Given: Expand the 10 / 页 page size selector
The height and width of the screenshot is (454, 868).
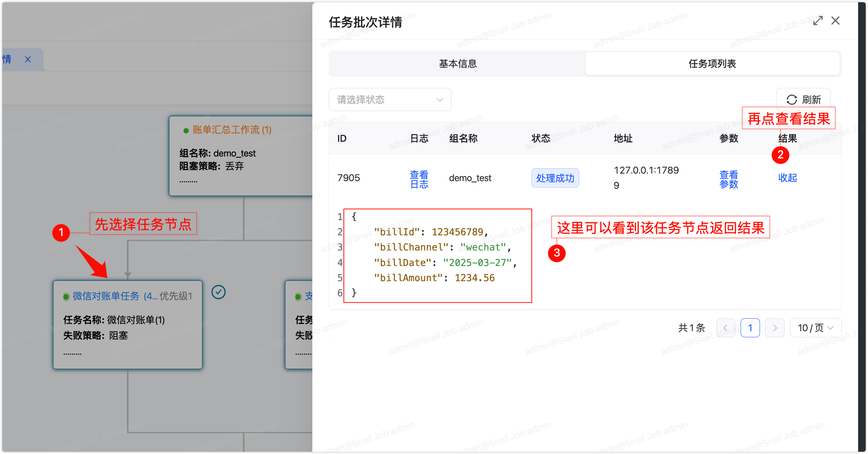Looking at the screenshot, I should pyautogui.click(x=815, y=328).
